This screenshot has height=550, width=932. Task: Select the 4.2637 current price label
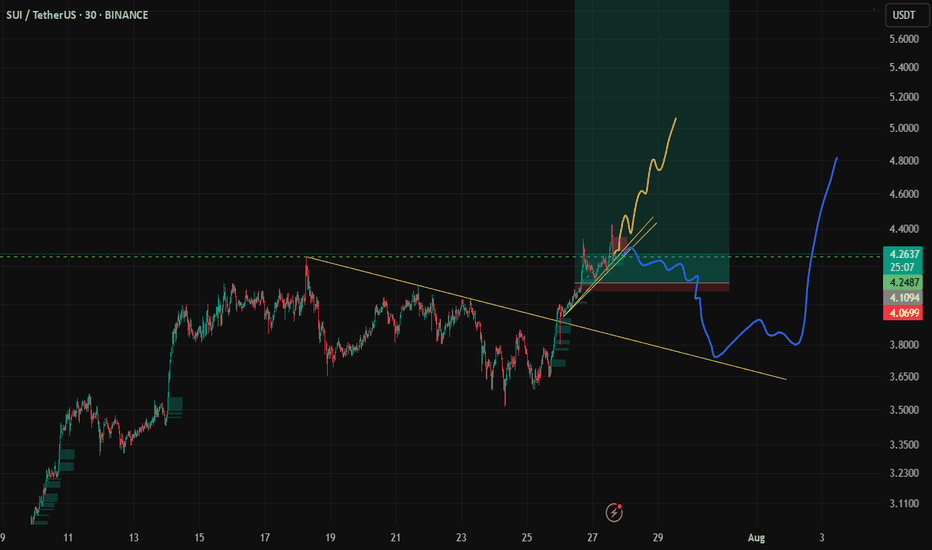903,254
